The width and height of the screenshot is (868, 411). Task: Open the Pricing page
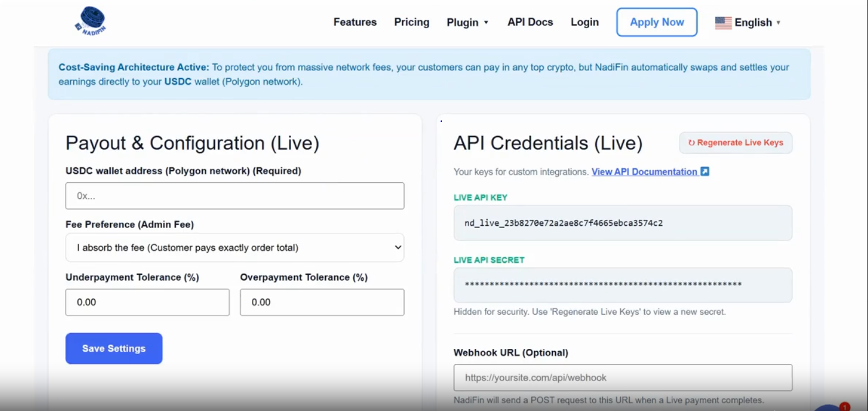[412, 22]
